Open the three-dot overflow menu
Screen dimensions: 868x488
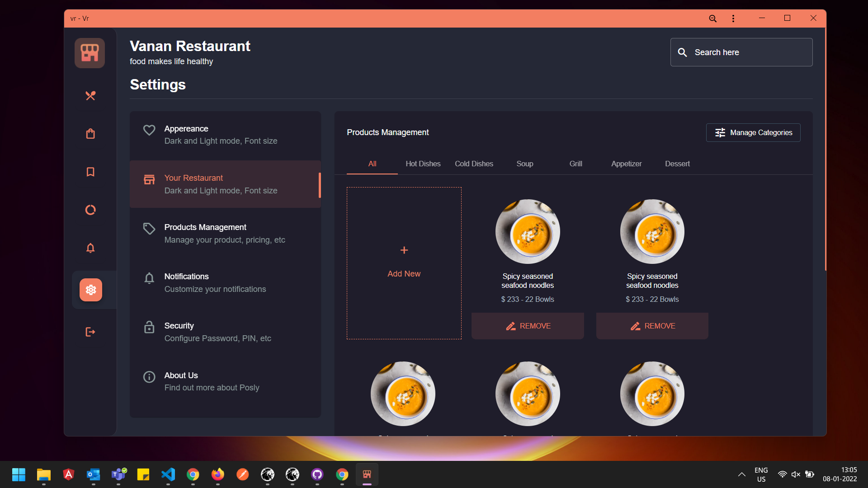[733, 19]
